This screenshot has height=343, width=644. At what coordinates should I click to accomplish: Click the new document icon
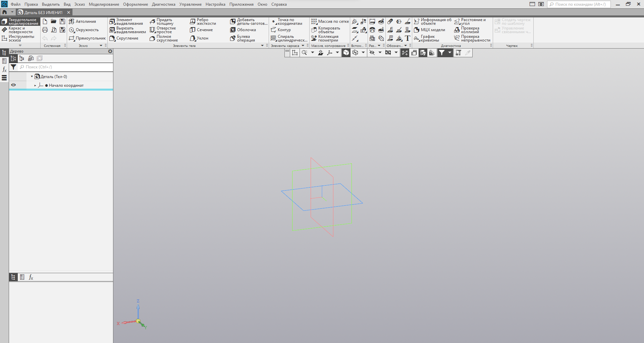(x=45, y=21)
